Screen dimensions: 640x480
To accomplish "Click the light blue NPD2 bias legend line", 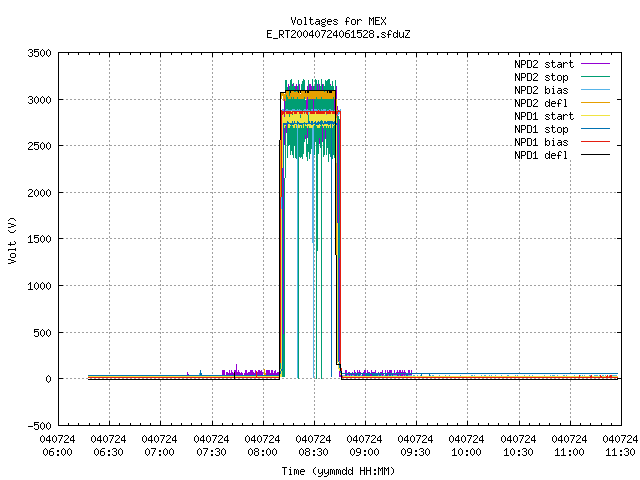I will pos(596,89).
